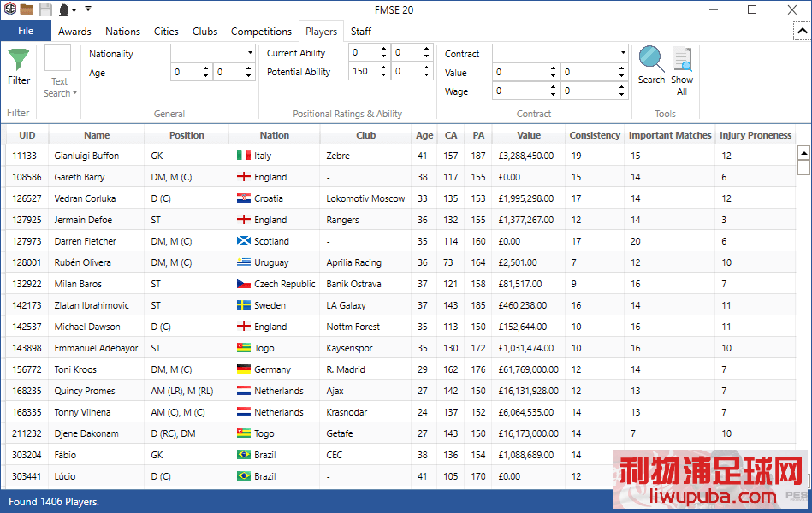The width and height of the screenshot is (812, 513).
Task: Click the Netherlands flag in Tonny Vilhena's row
Action: pyautogui.click(x=244, y=413)
